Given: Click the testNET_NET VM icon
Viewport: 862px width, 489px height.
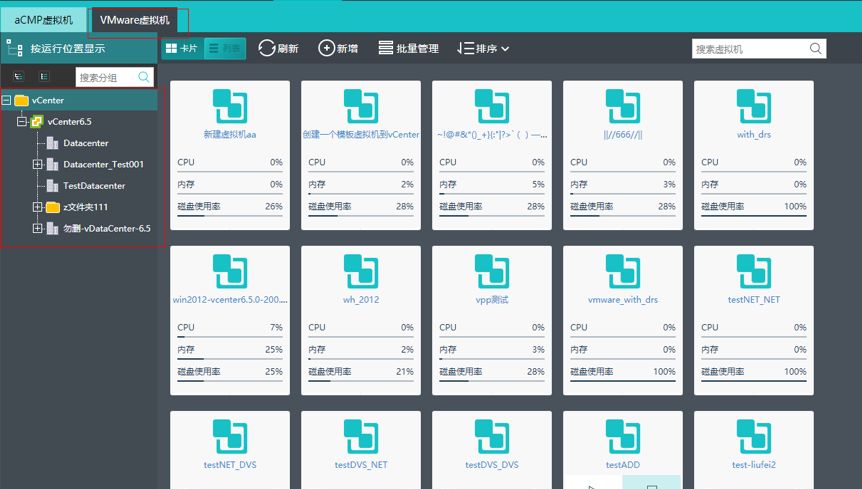Looking at the screenshot, I should 754,271.
